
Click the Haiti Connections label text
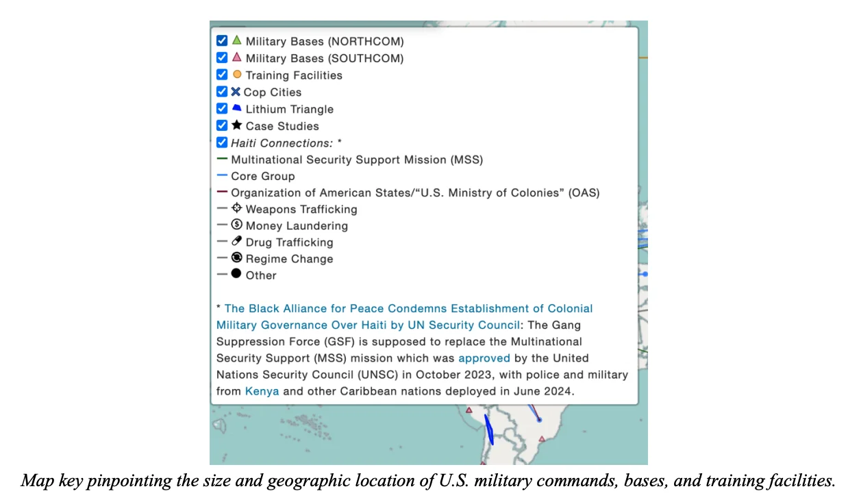point(286,143)
